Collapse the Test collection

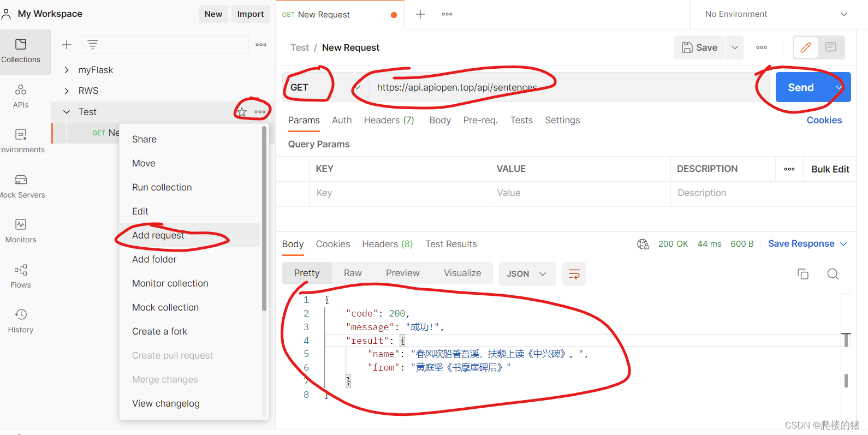[x=67, y=112]
